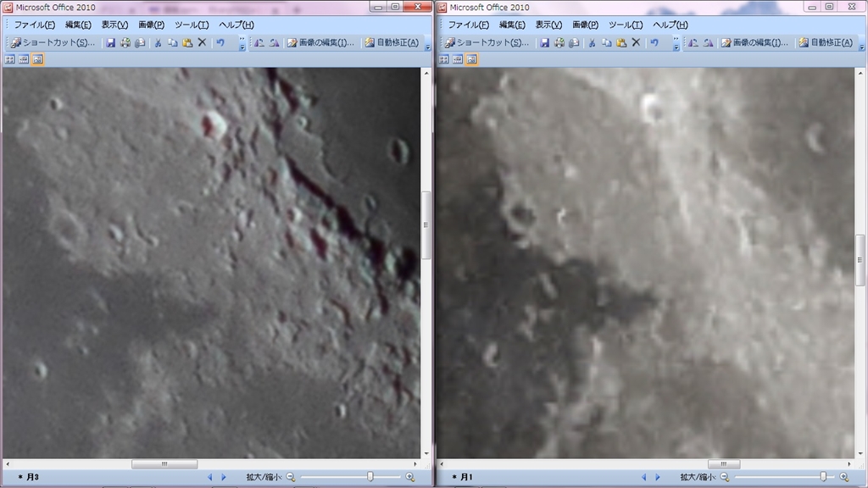868x488 pixels.
Task: Click 自動修正(A) in right window
Action: (x=826, y=42)
